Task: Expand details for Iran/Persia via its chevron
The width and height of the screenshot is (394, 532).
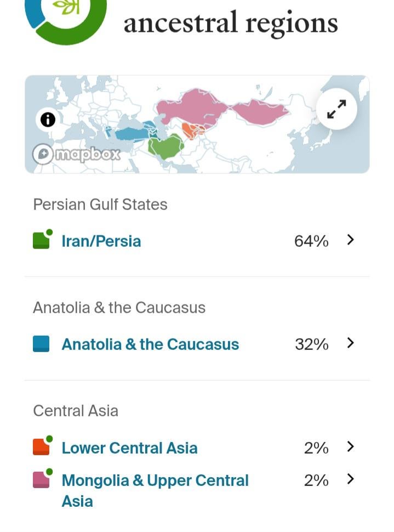Action: 351,240
